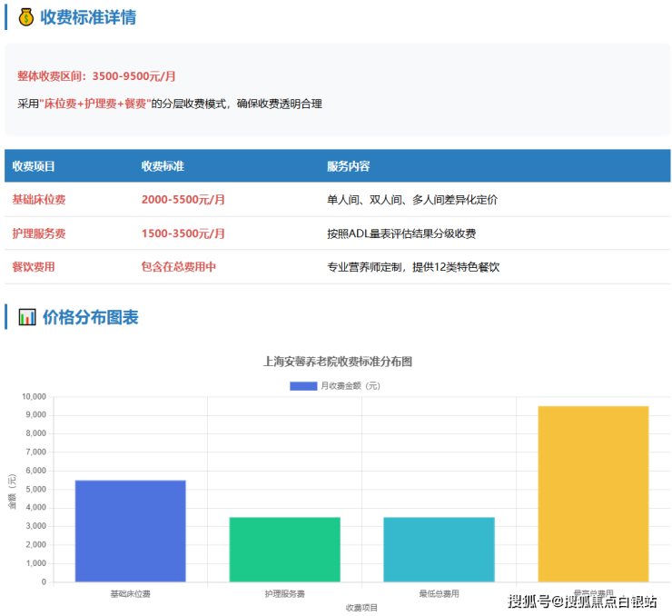Click the 收费标准详情 section heading
Image resolution: width=672 pixels, height=616 pixels.
[89, 16]
